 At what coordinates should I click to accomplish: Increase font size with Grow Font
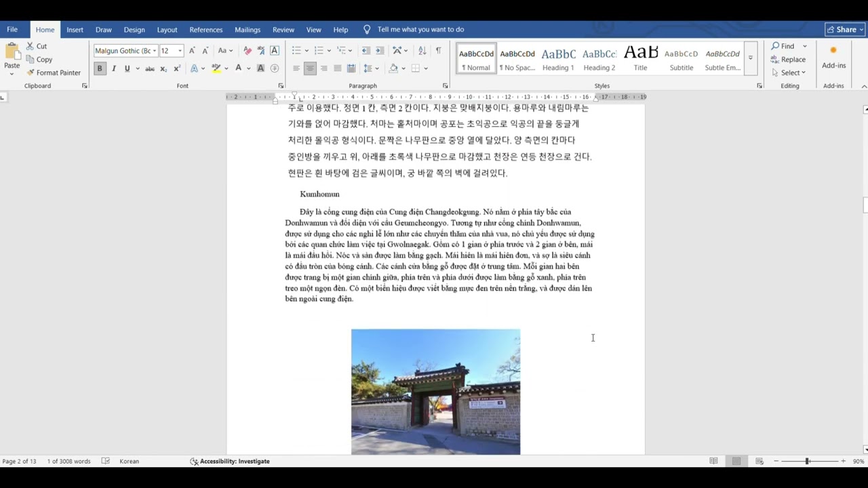pyautogui.click(x=192, y=51)
